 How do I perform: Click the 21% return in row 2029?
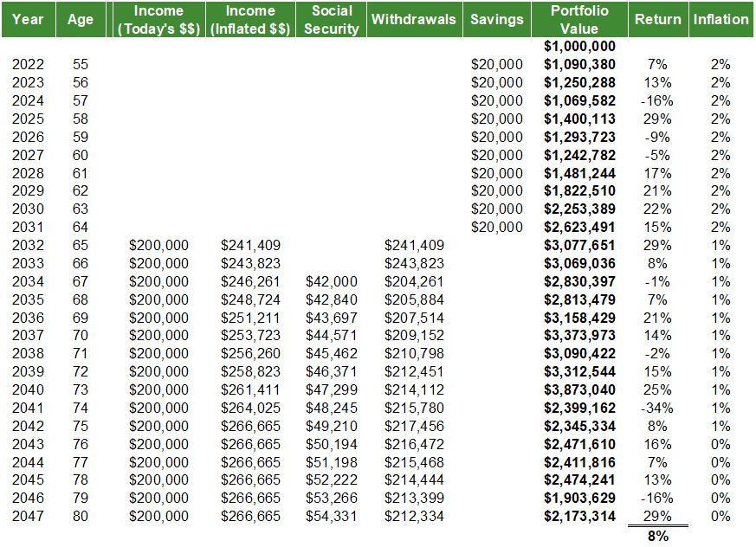[657, 191]
